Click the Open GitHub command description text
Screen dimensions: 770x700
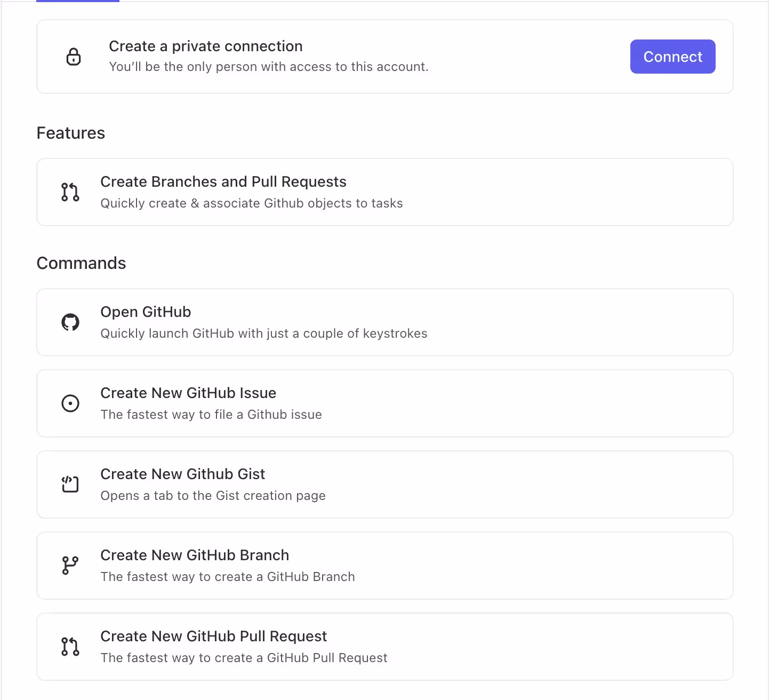tap(263, 333)
